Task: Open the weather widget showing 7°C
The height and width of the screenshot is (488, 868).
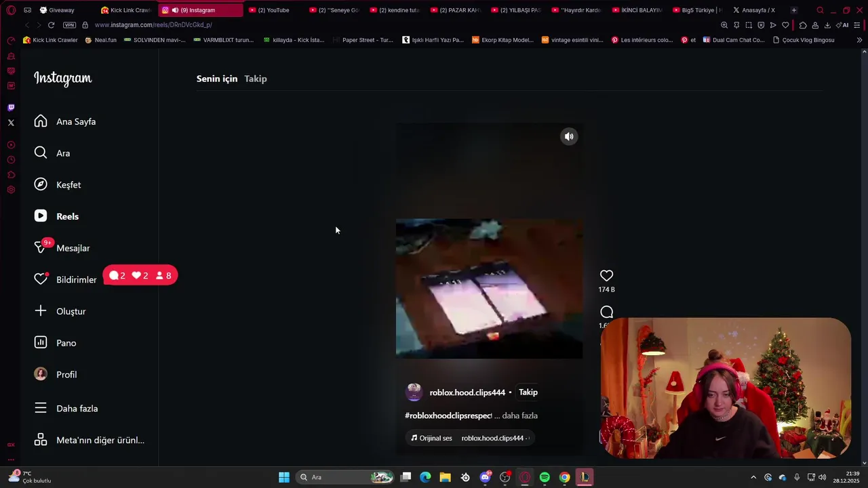Action: point(31,477)
